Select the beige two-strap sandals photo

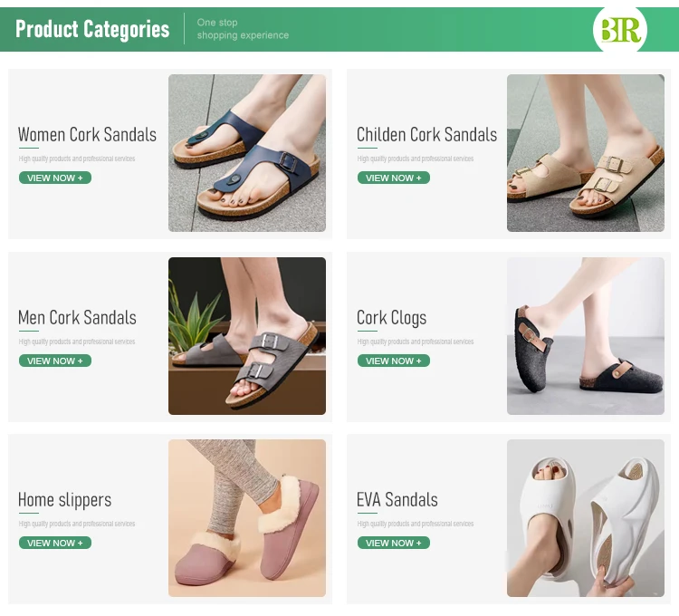[586, 153]
